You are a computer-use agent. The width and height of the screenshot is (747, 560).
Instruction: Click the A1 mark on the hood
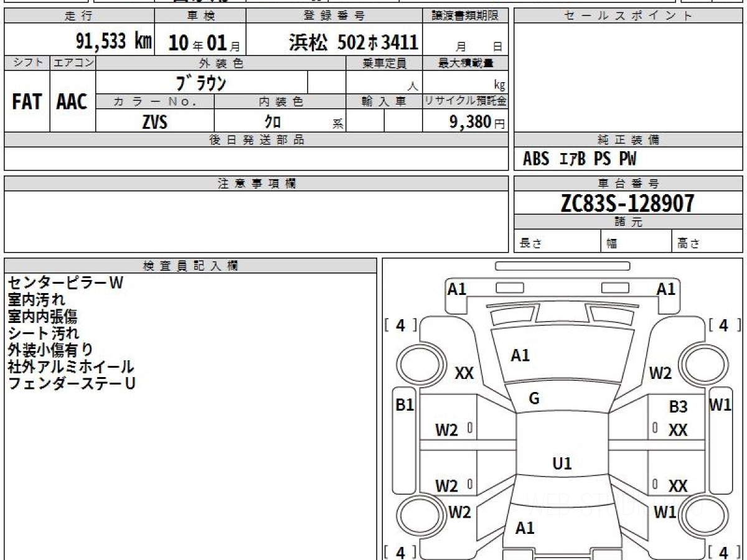click(520, 355)
